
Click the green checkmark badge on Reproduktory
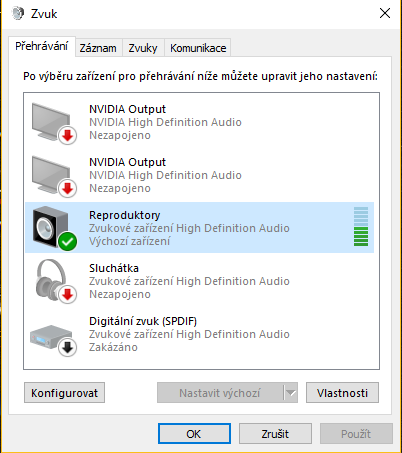click(x=68, y=241)
